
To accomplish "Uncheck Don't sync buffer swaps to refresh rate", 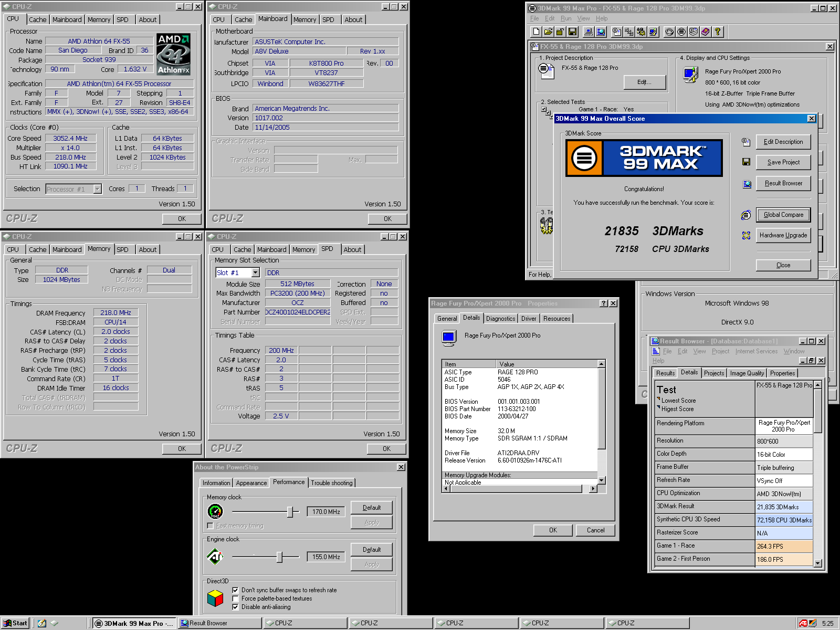I will tap(235, 590).
